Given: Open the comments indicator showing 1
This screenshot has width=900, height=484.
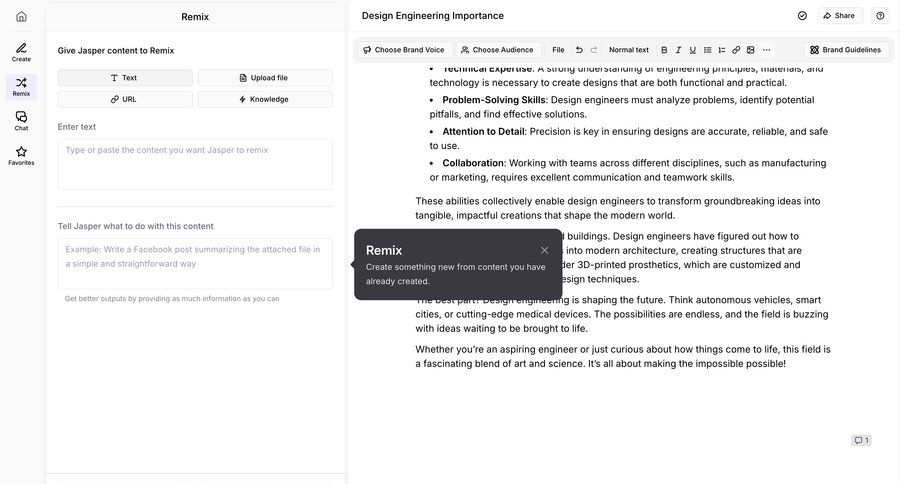Looking at the screenshot, I should click(861, 440).
